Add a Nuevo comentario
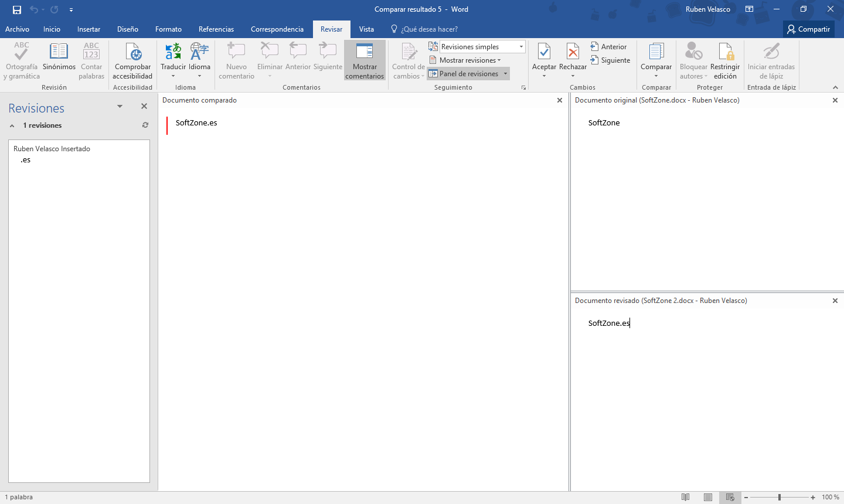 pyautogui.click(x=236, y=61)
